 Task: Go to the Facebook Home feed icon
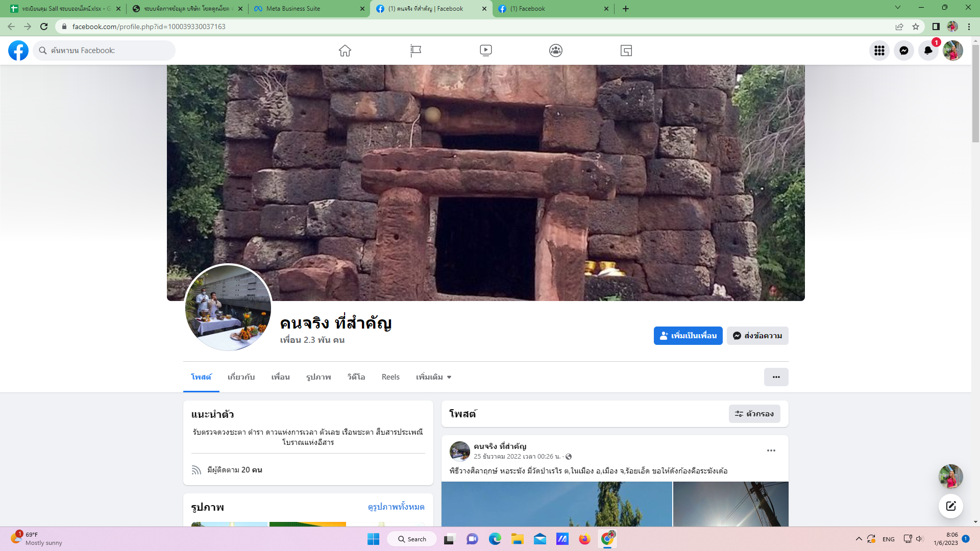click(345, 51)
